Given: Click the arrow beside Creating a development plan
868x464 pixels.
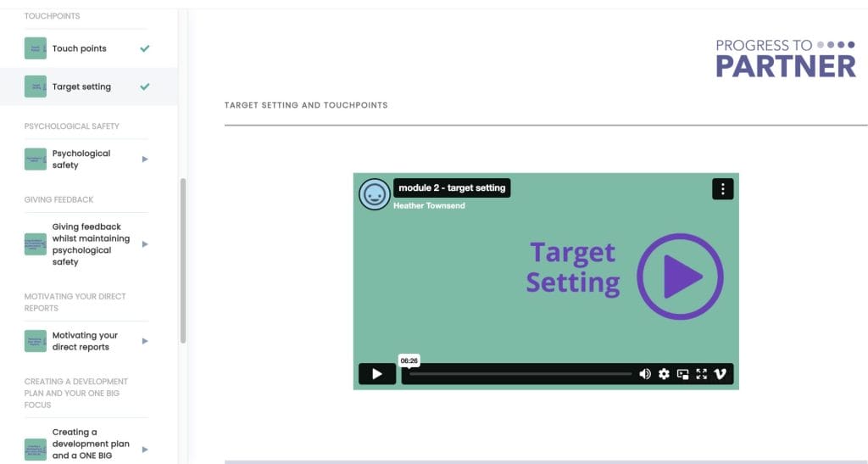Looking at the screenshot, I should tap(145, 449).
